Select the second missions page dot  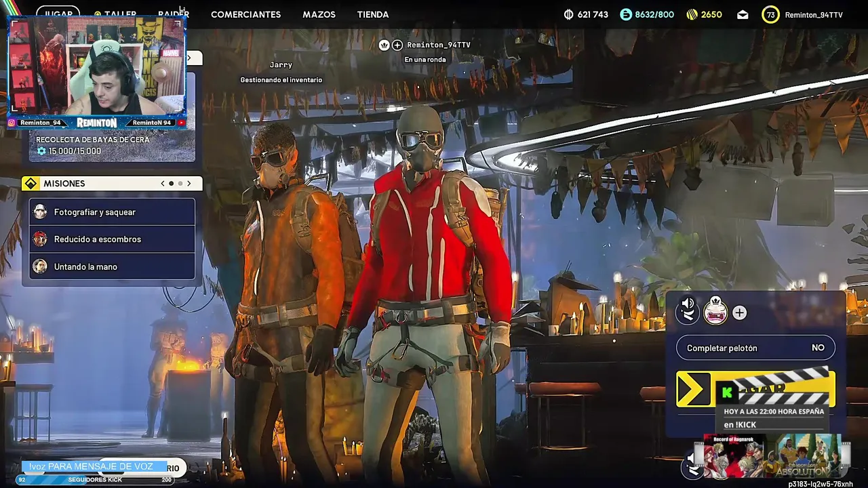(x=180, y=184)
